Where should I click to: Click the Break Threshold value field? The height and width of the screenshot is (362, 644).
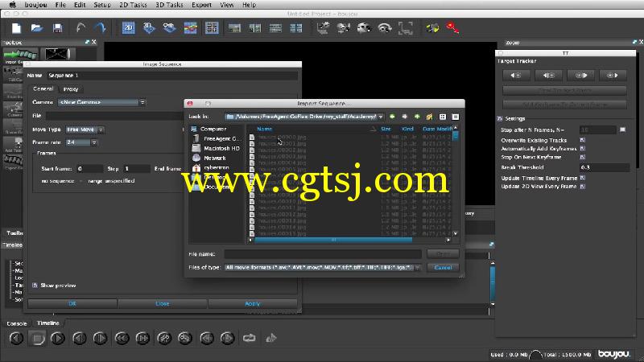pos(605,167)
